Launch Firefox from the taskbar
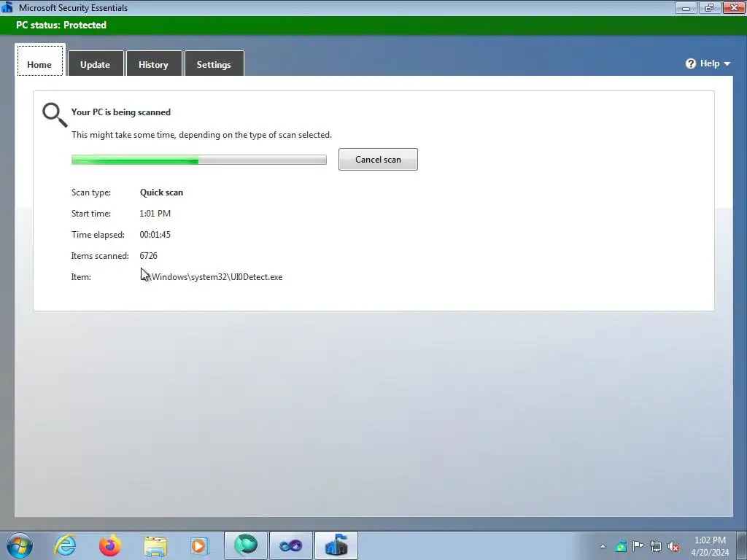The image size is (747, 560). pos(109,545)
